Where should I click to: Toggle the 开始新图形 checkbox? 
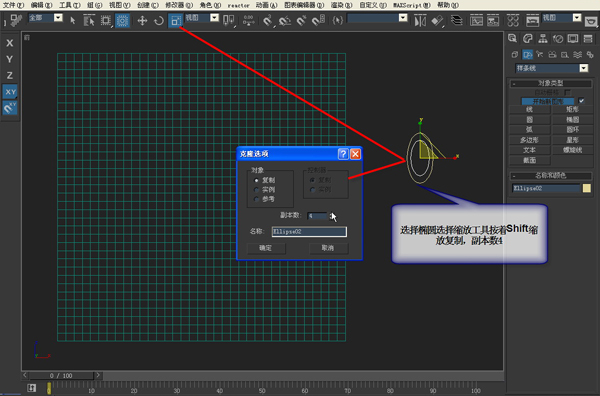(581, 101)
